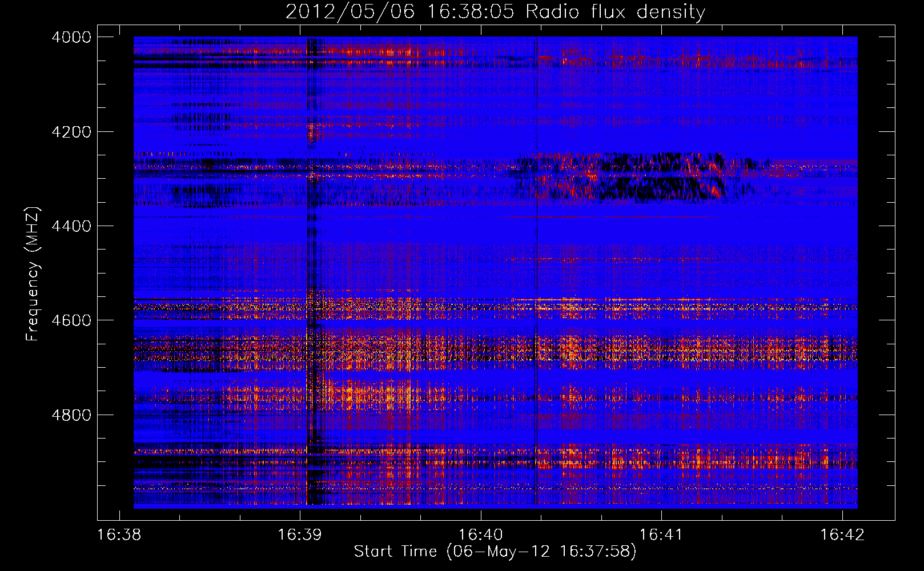Click the 16:40 time tick label
Viewport: 924px width, 571px height.
tap(481, 535)
